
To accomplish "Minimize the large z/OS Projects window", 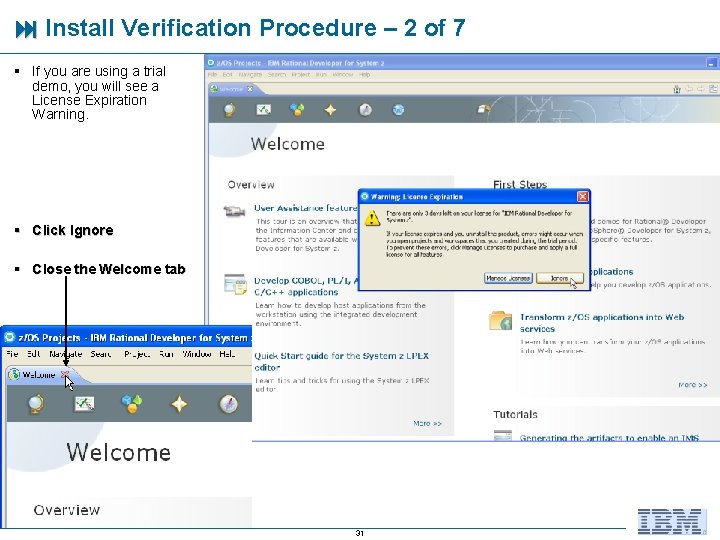I will point(711,63).
